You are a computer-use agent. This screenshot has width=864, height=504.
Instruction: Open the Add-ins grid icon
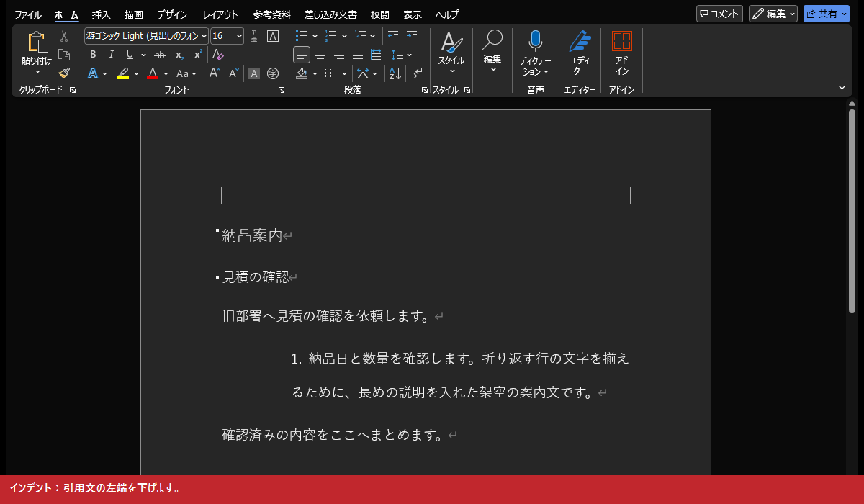[622, 41]
